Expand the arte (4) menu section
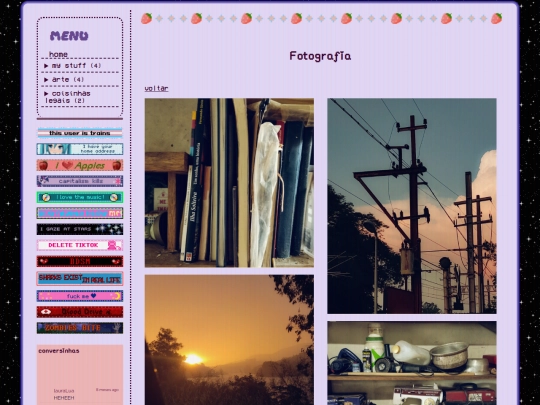 64,80
